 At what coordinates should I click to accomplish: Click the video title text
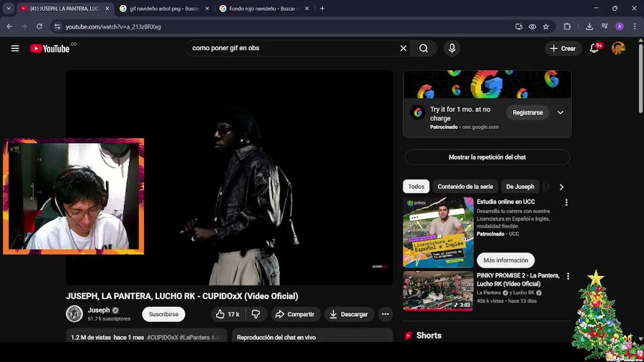click(x=182, y=296)
